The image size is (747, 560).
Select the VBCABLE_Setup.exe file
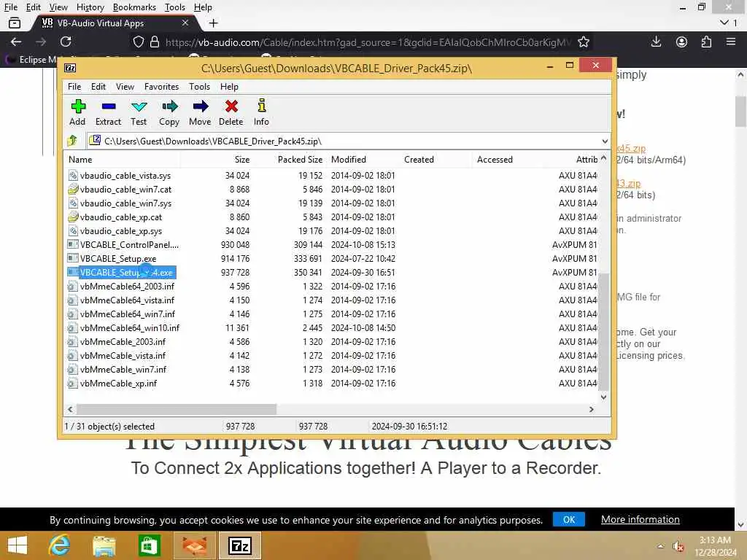click(x=117, y=259)
